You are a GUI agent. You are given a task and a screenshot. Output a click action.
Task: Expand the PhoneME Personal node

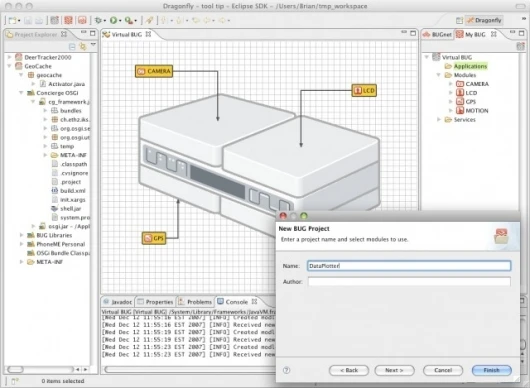[21, 244]
